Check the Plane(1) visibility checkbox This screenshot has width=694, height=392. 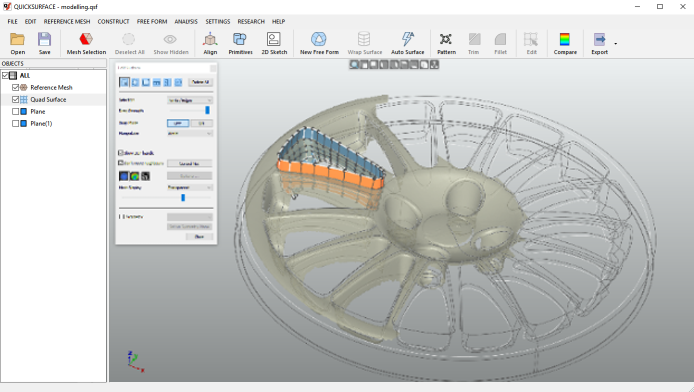(15, 123)
